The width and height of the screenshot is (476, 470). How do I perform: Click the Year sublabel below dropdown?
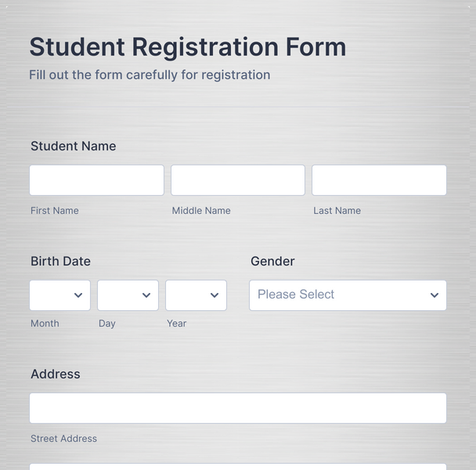point(176,324)
